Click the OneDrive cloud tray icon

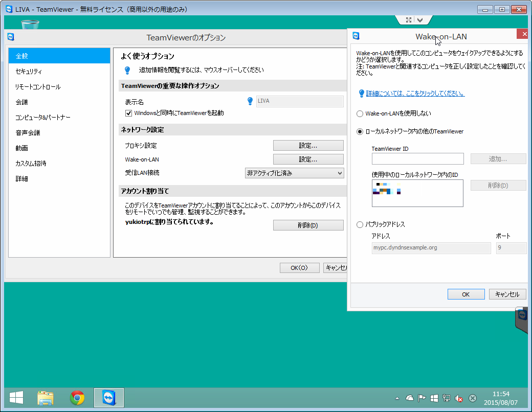(410, 398)
